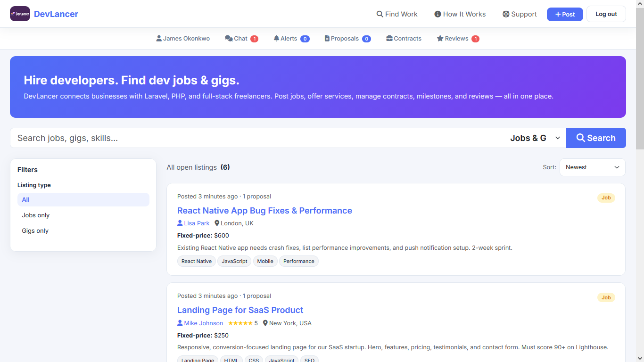Click the Search button

pyautogui.click(x=596, y=138)
